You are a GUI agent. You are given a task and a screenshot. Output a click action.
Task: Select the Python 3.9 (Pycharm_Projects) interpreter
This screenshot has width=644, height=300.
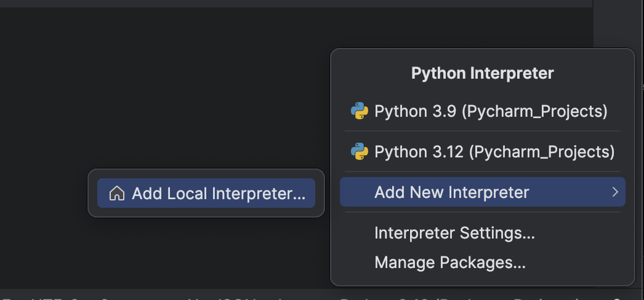point(482,111)
